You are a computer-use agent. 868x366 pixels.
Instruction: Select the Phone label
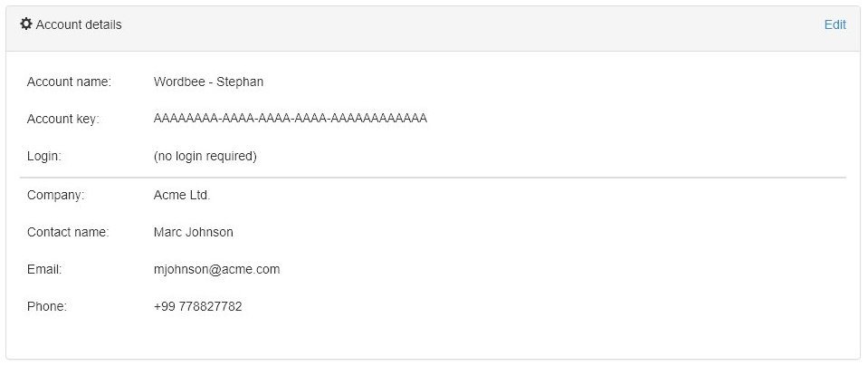(47, 306)
